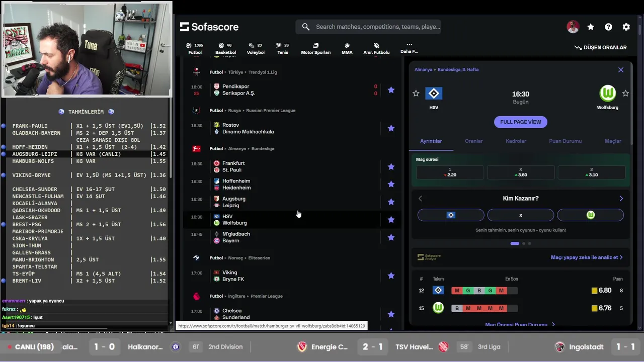Open the Amr. Futbolu category
The width and height of the screenshot is (644, 362).
(376, 49)
